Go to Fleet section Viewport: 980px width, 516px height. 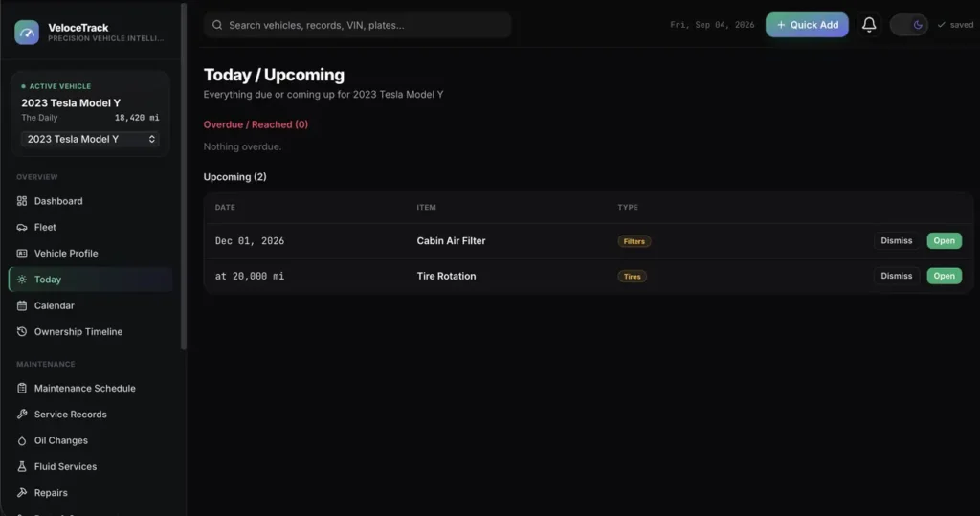tap(91, 227)
